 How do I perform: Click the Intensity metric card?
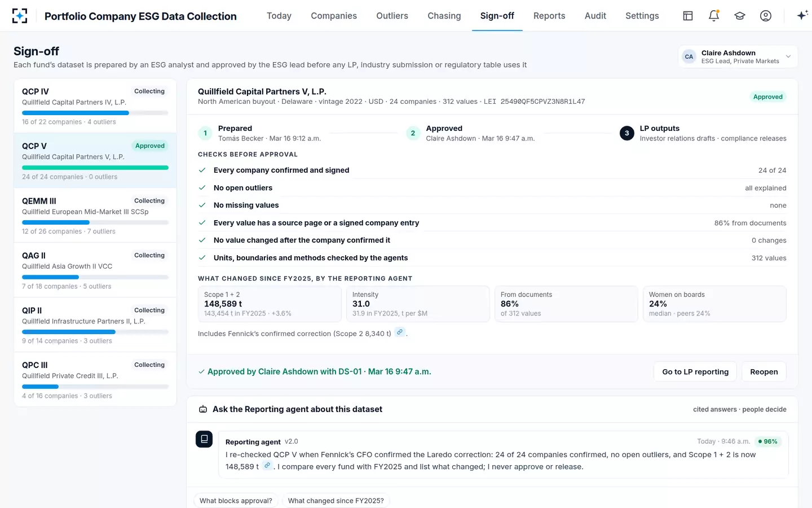418,304
